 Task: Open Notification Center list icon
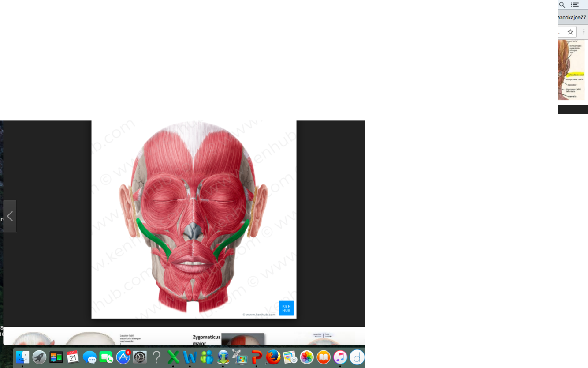point(575,5)
